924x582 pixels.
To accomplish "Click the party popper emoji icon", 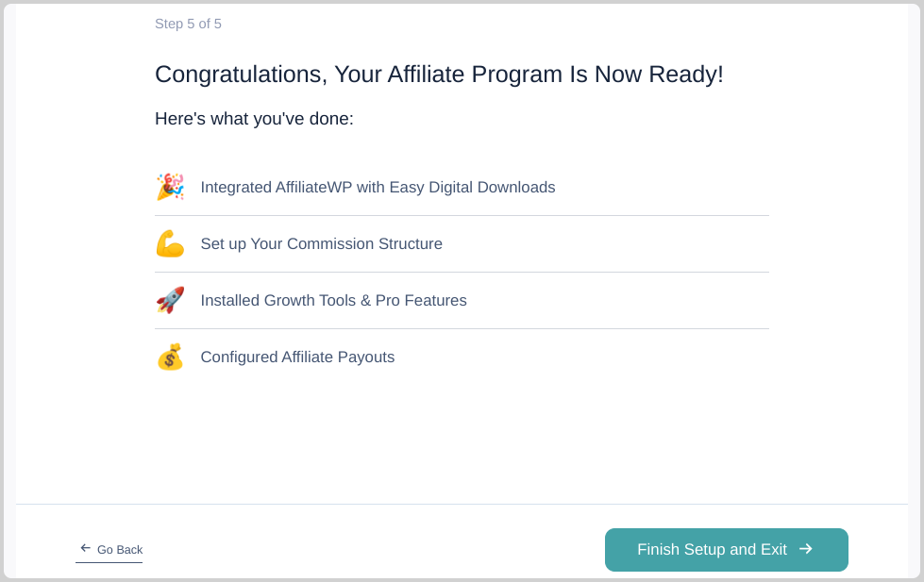I will 170,187.
